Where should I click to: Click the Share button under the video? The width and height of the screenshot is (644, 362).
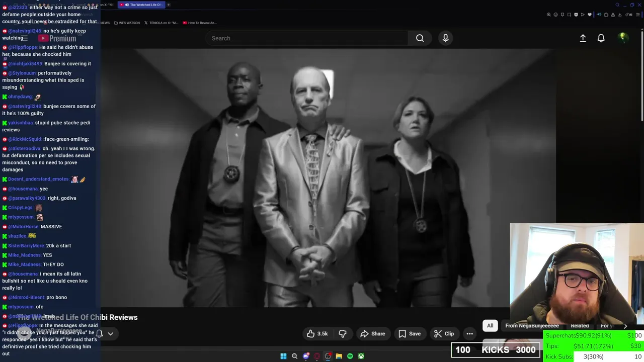coord(372,334)
